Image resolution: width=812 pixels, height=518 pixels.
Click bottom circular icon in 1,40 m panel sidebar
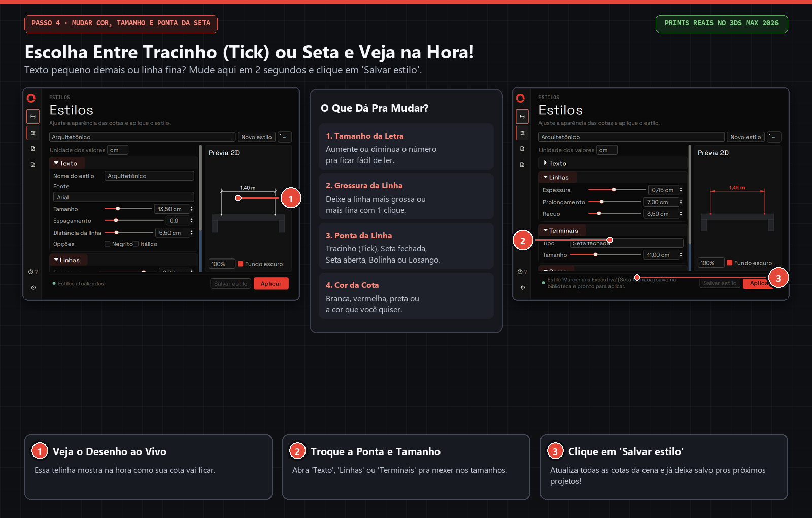pos(33,287)
